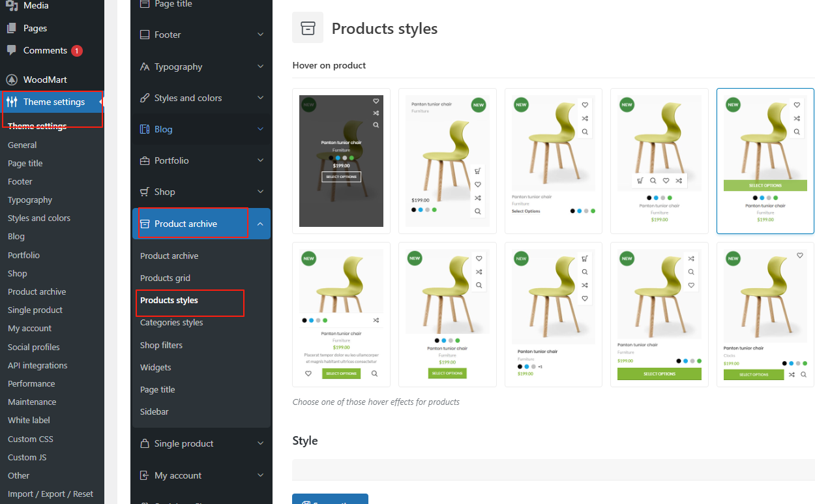Click the Typography icon in settings panel

145,67
